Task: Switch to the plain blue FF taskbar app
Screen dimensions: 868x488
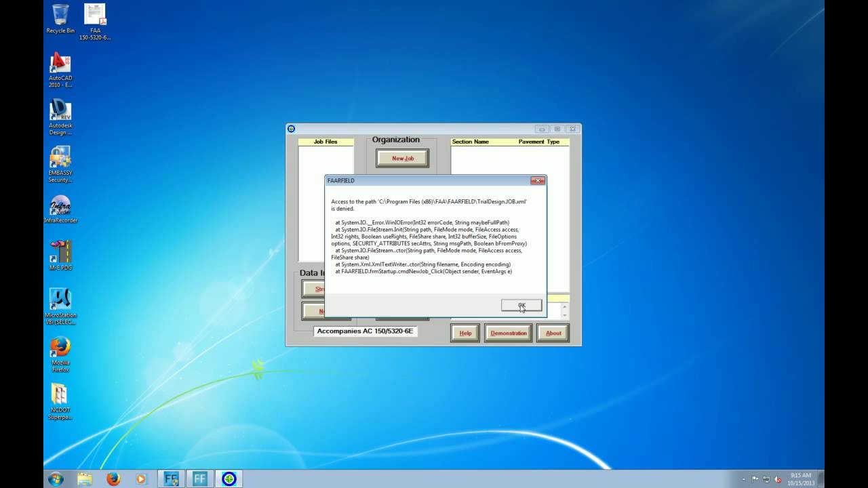Action: [x=199, y=479]
